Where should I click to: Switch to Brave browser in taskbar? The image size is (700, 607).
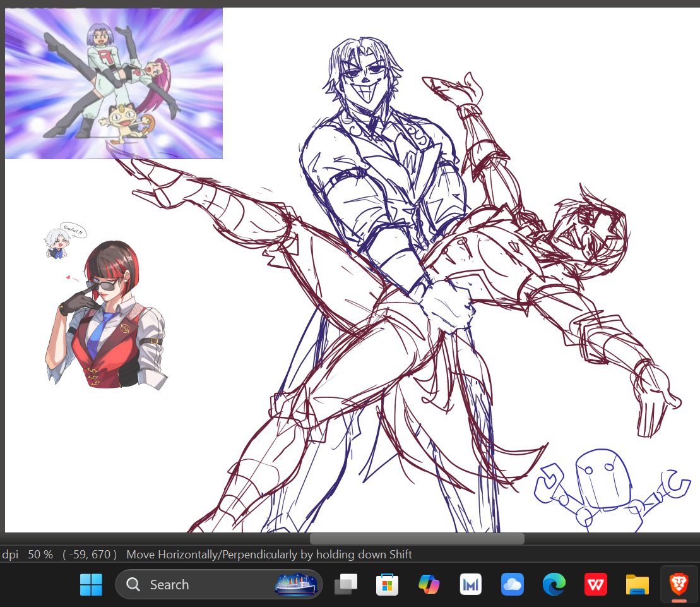[x=679, y=584]
